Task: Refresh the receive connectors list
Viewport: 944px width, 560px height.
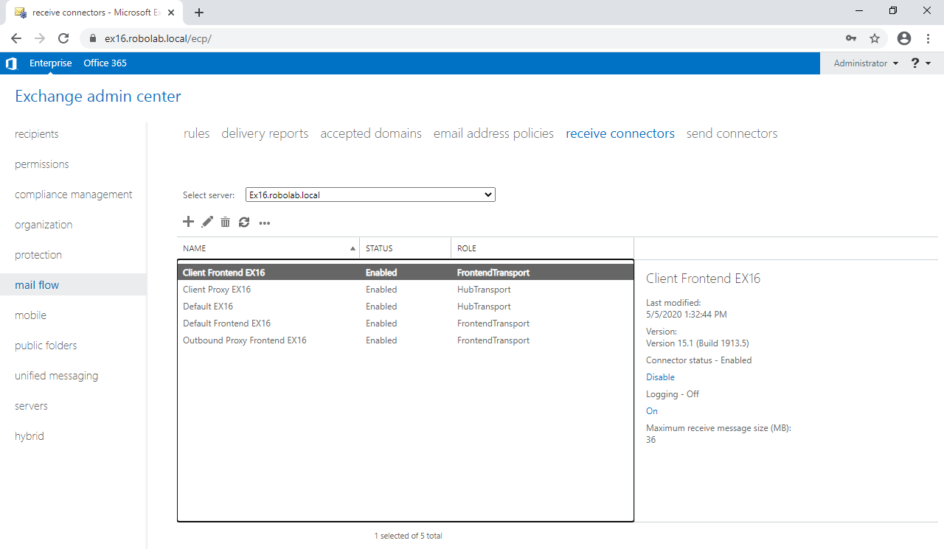Action: [243, 222]
